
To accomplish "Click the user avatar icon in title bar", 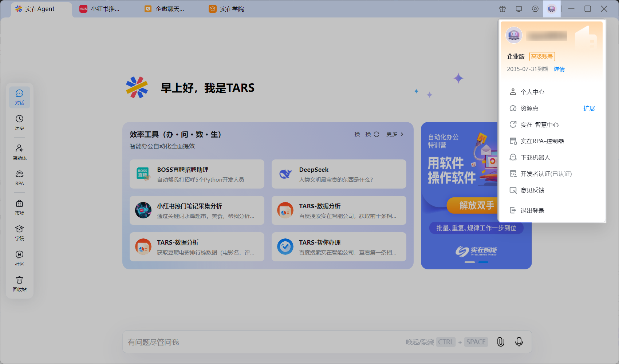I will [552, 9].
